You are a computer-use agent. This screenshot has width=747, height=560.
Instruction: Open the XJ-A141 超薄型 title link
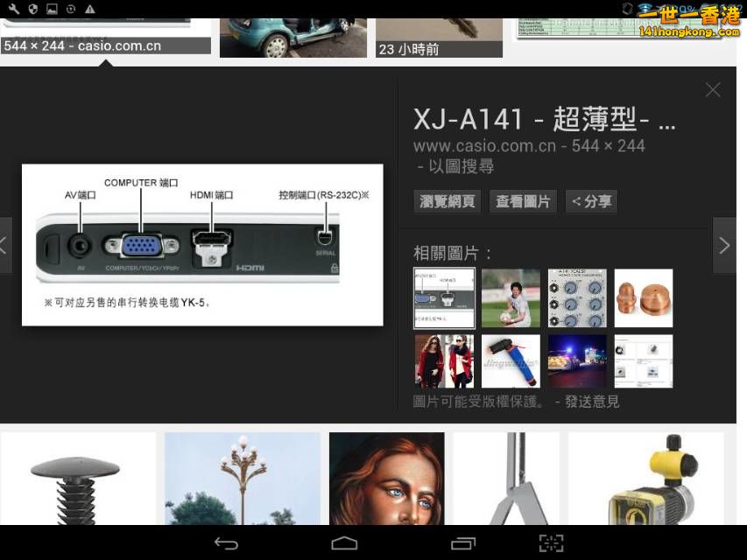544,119
